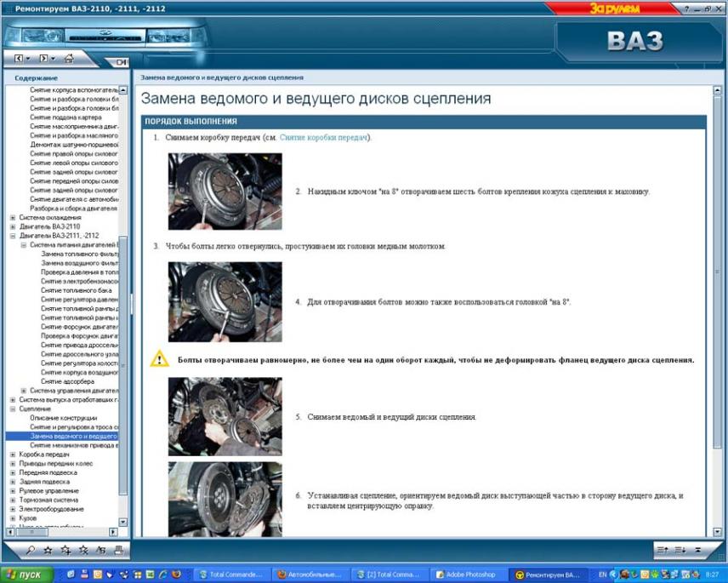Expand the 'Приводы передних колес' node
728x583 pixels.
coord(13,464)
